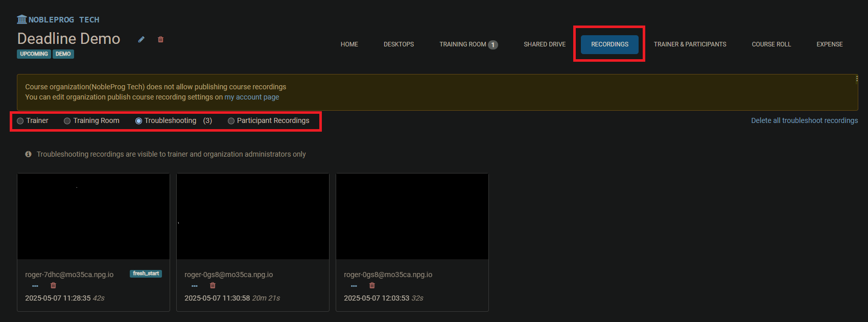Delete the 12:03:53 recording trash icon
This screenshot has height=322, width=868.
pos(372,286)
